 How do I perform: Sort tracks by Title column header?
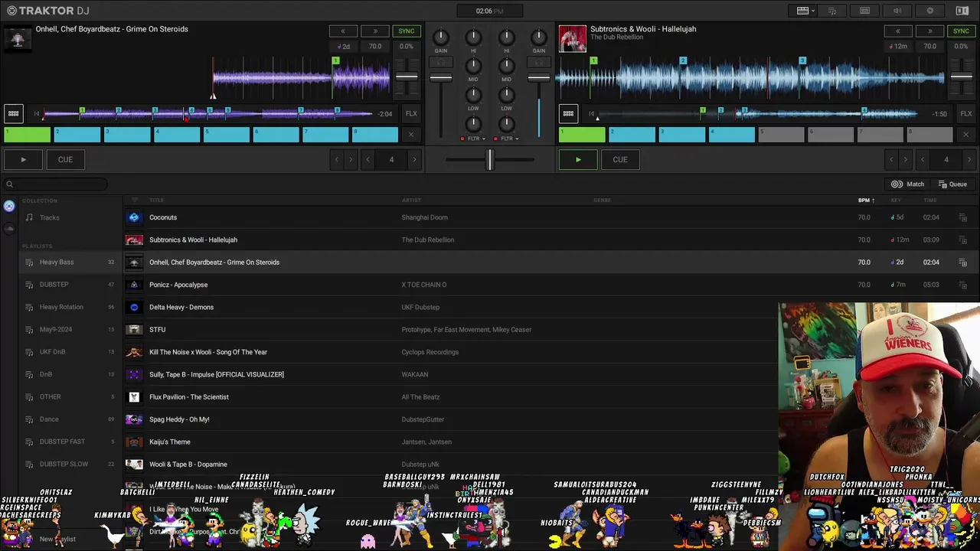coord(156,201)
